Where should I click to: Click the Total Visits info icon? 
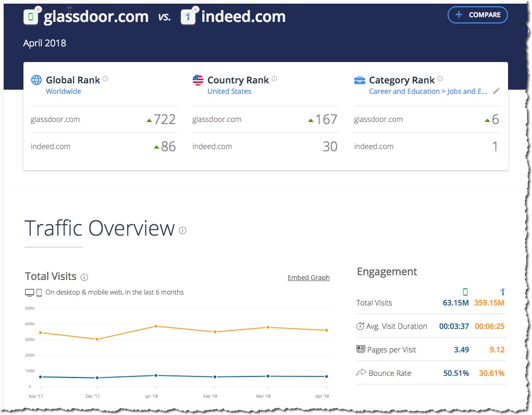(84, 277)
